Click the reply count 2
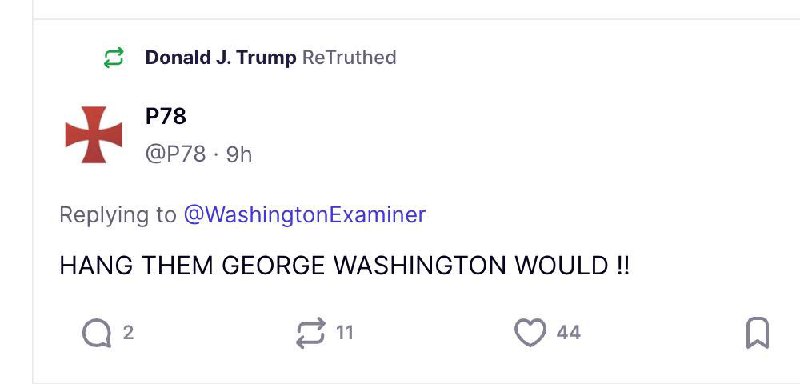 point(128,333)
